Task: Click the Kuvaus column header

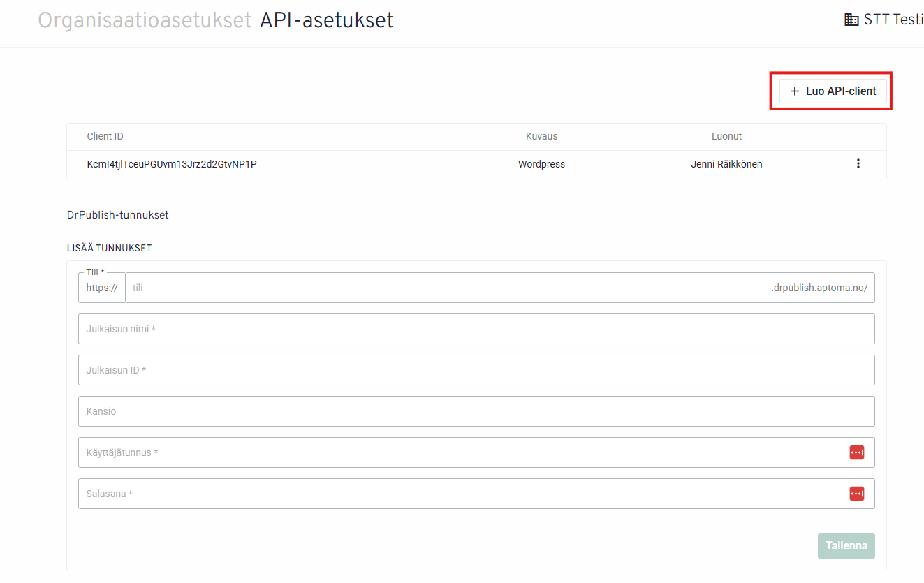Action: [541, 136]
